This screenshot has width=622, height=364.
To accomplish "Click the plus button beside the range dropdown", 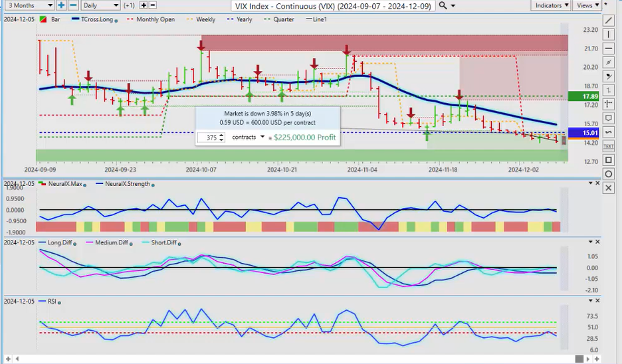I will tap(61, 5).
